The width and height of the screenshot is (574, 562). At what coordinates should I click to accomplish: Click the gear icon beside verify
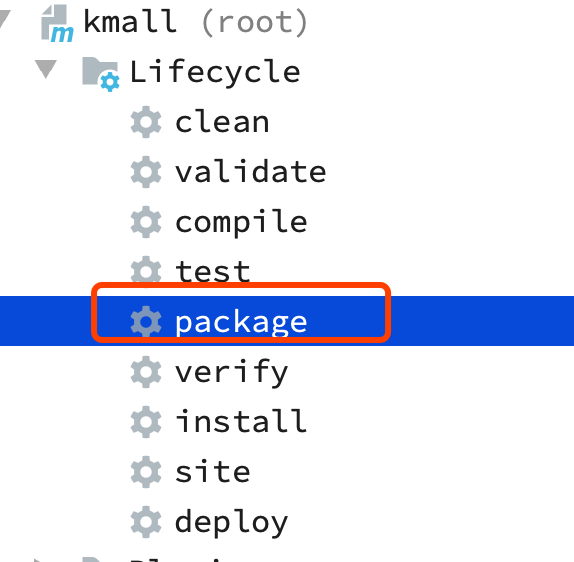coord(146,372)
